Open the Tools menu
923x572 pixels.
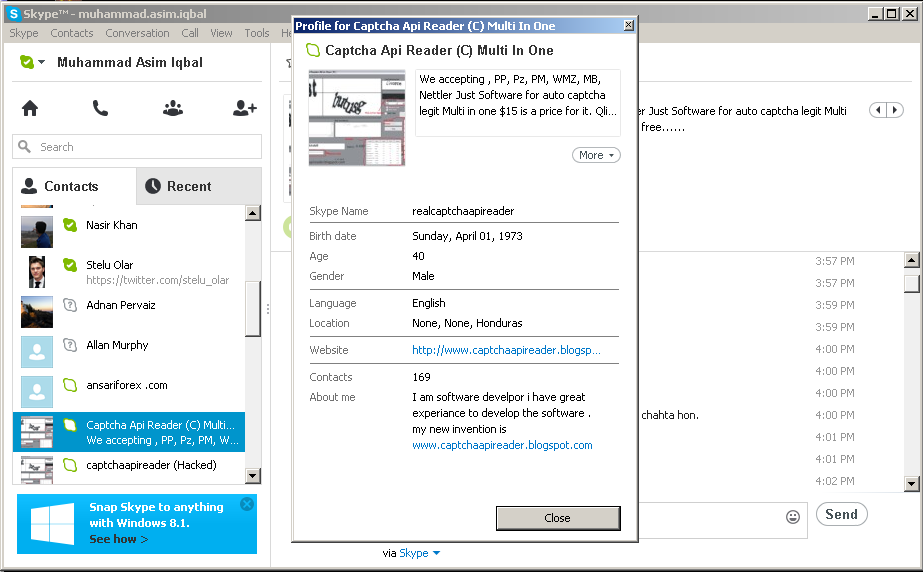(x=257, y=33)
